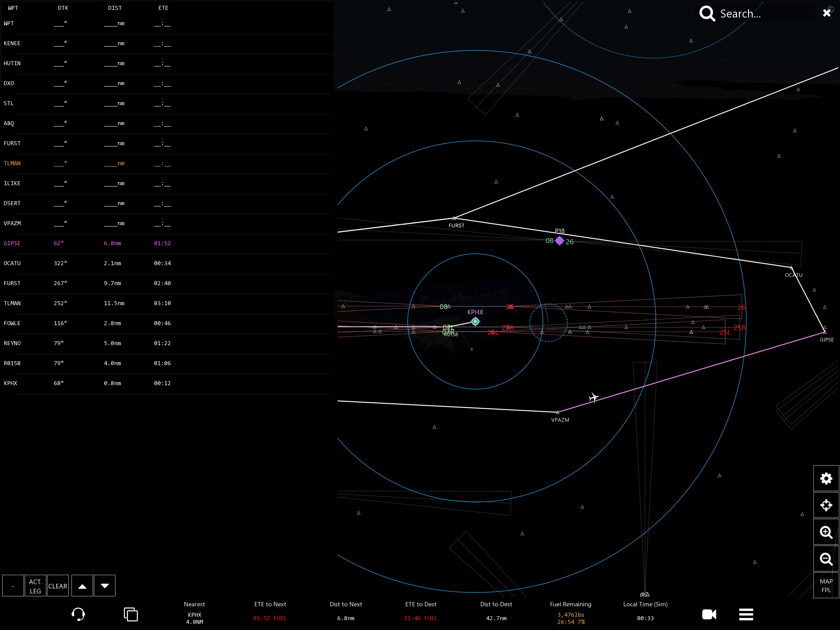The image size is (840, 630).
Task: Open ATC headset icon
Action: coord(78,614)
